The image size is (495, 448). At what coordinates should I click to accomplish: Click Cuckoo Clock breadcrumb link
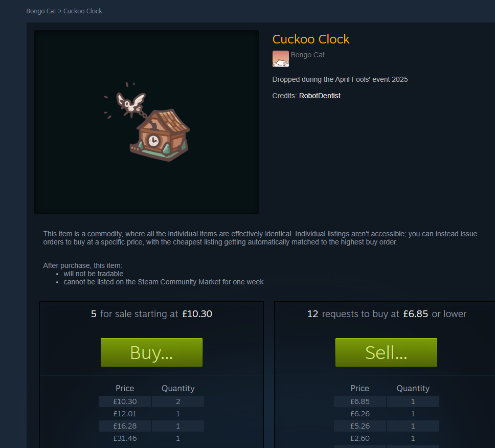83,11
